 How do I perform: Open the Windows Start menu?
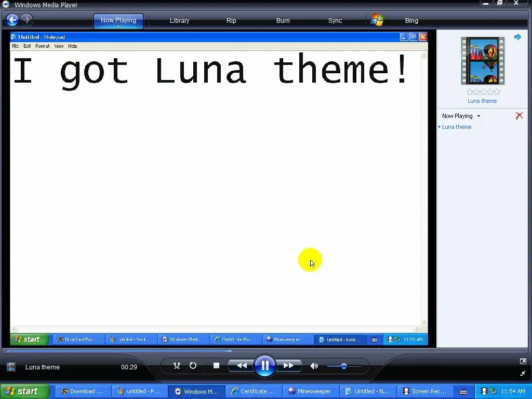pyautogui.click(x=24, y=391)
